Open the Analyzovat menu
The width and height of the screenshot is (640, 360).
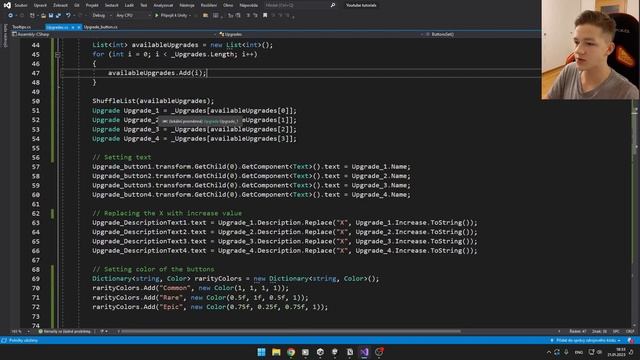[163, 5]
